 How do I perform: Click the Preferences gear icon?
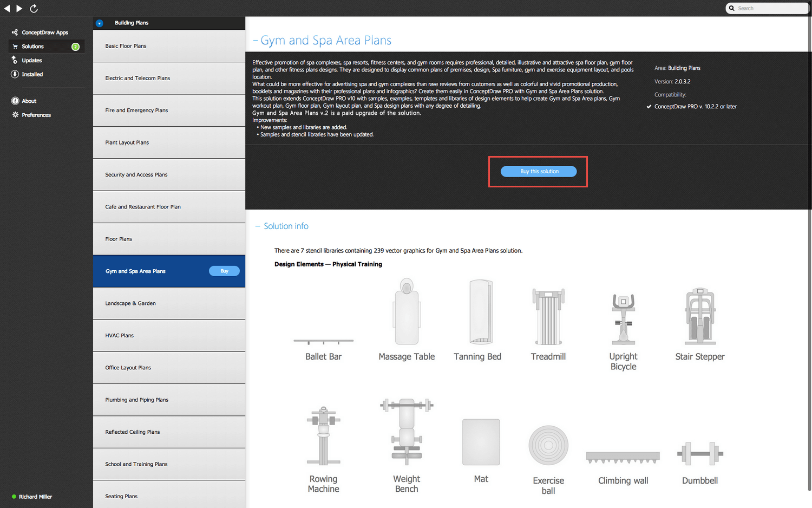[x=15, y=115]
